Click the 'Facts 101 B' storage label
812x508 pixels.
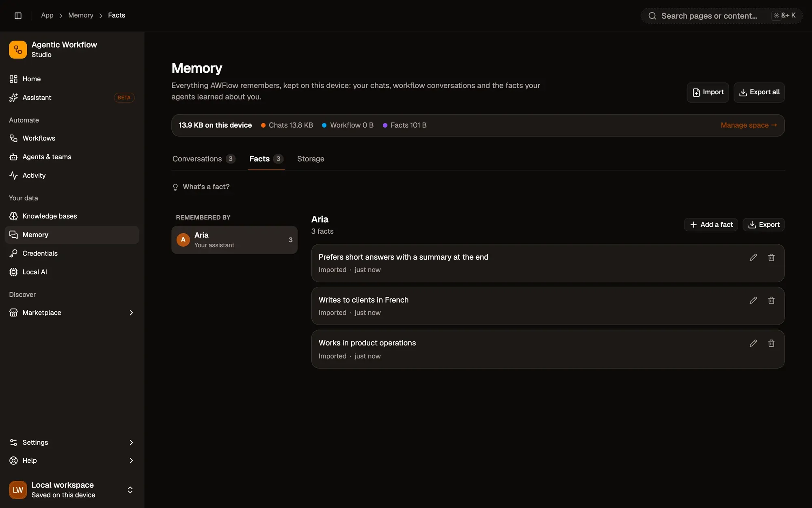405,125
